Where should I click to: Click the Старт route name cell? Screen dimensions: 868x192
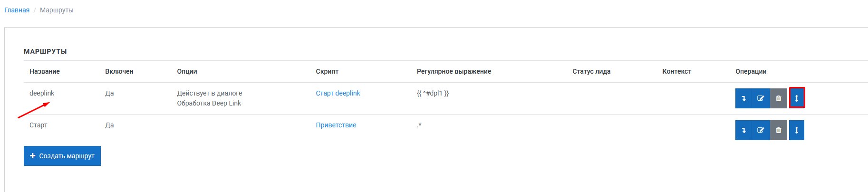39,125
